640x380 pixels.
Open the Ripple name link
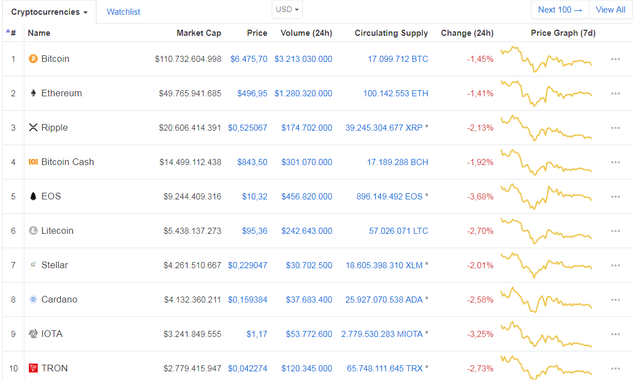tap(54, 128)
